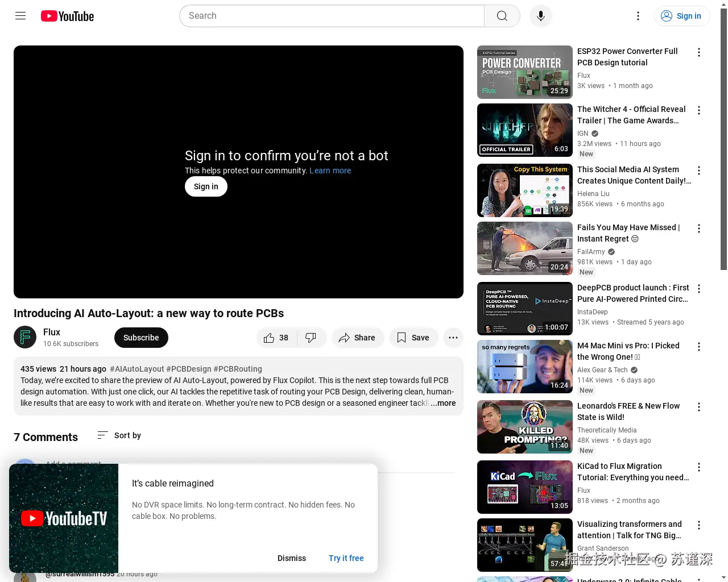Open the 'Fails You May Have Missed' title
The height and width of the screenshot is (582, 728).
click(x=628, y=233)
